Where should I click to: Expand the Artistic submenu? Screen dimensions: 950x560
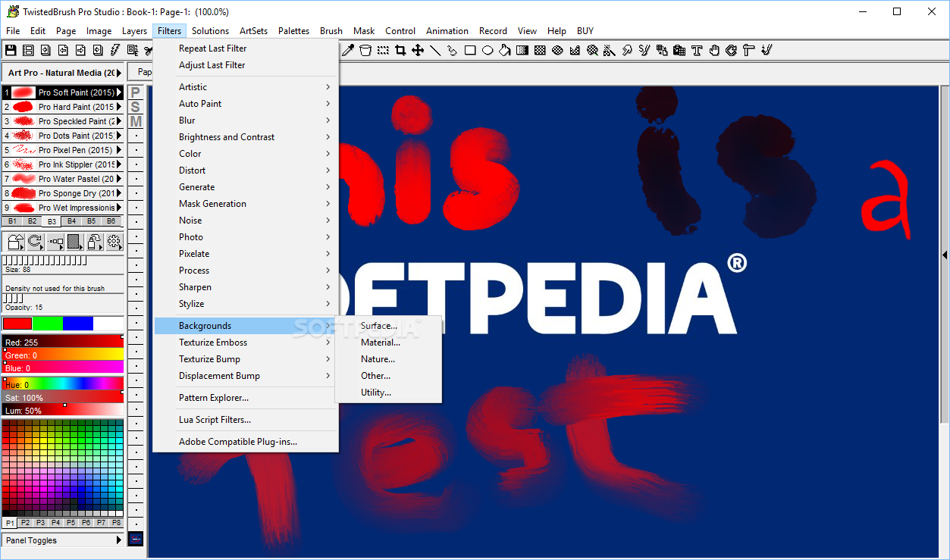coord(246,87)
